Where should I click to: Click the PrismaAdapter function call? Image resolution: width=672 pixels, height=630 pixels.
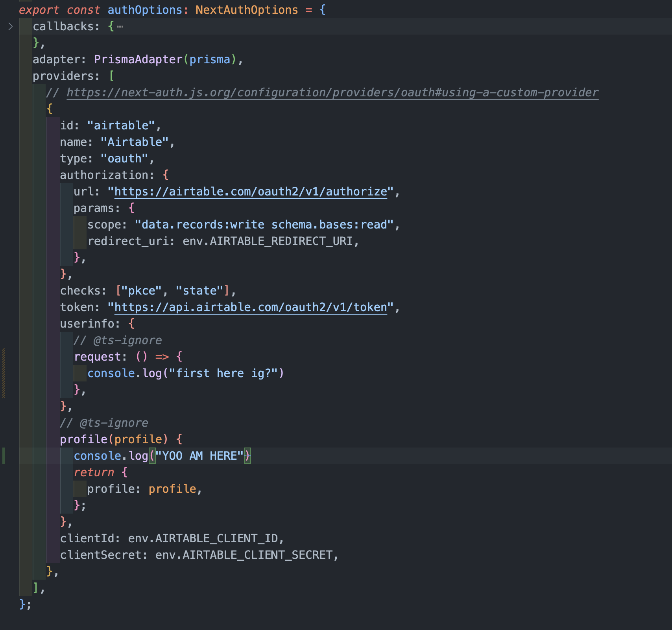coord(138,59)
